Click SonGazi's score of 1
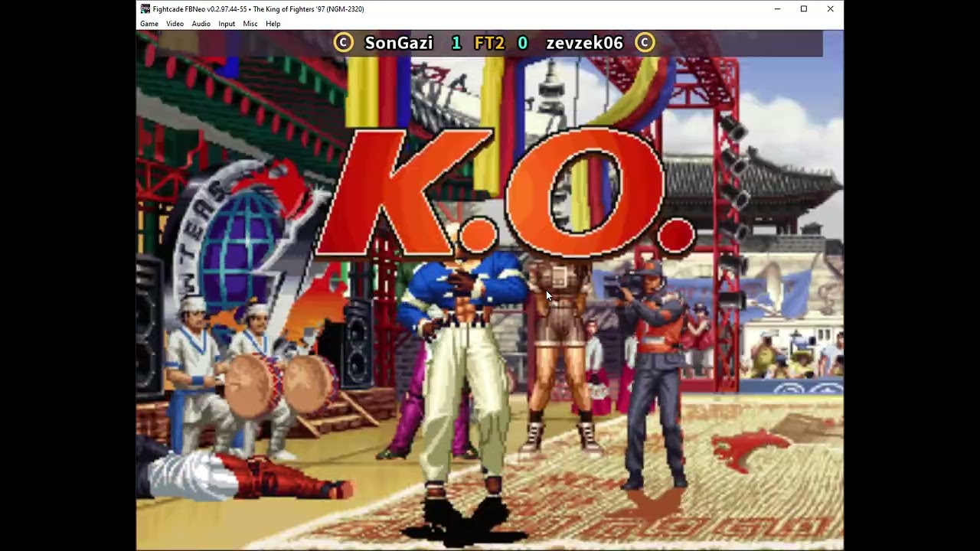The image size is (980, 551). (x=456, y=43)
